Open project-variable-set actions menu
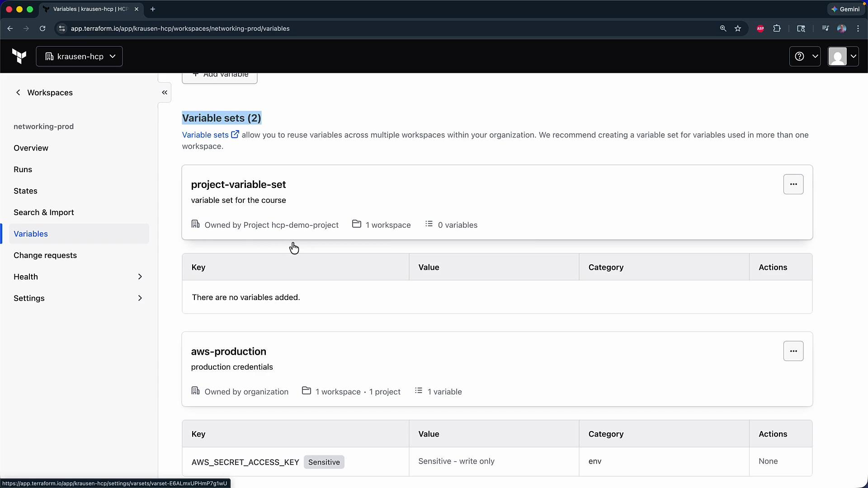The height and width of the screenshot is (488, 868). [x=793, y=184]
